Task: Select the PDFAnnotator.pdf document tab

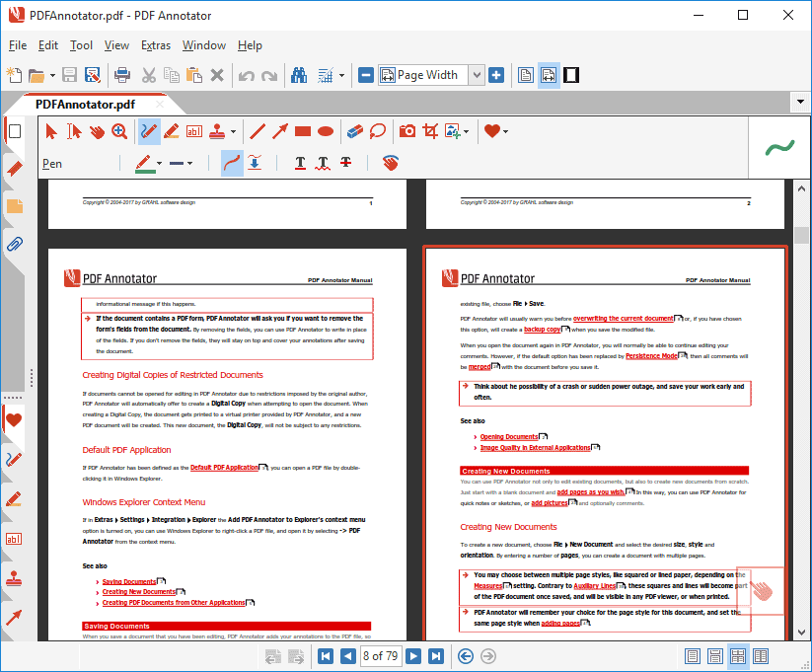Action: pyautogui.click(x=86, y=105)
